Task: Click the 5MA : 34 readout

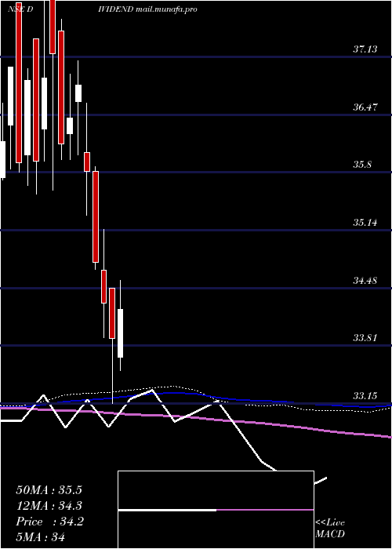Action: (41, 536)
